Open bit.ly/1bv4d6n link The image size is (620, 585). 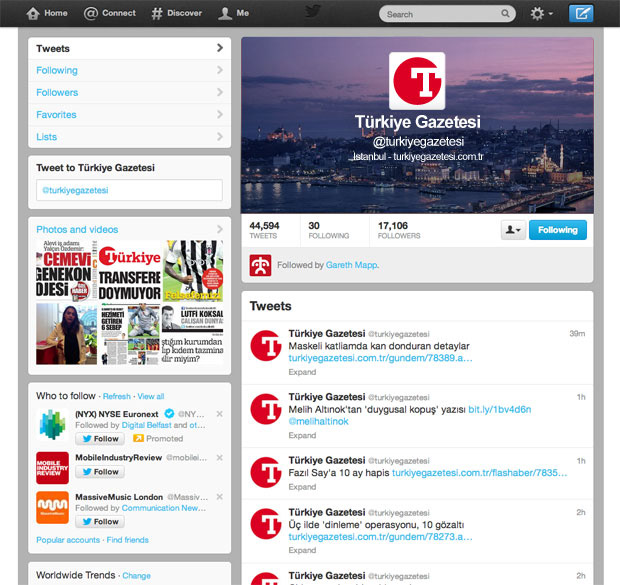click(500, 409)
